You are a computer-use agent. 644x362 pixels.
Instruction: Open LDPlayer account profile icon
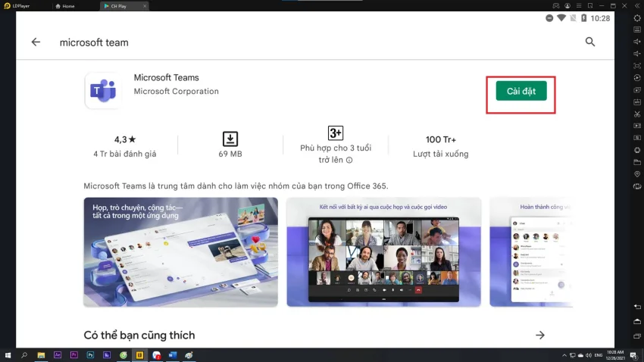pyautogui.click(x=567, y=6)
